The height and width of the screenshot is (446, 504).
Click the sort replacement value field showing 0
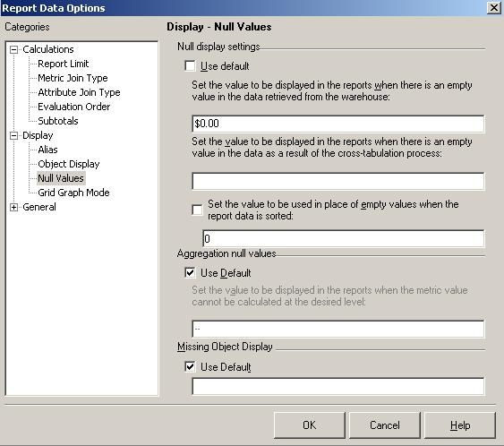343,238
